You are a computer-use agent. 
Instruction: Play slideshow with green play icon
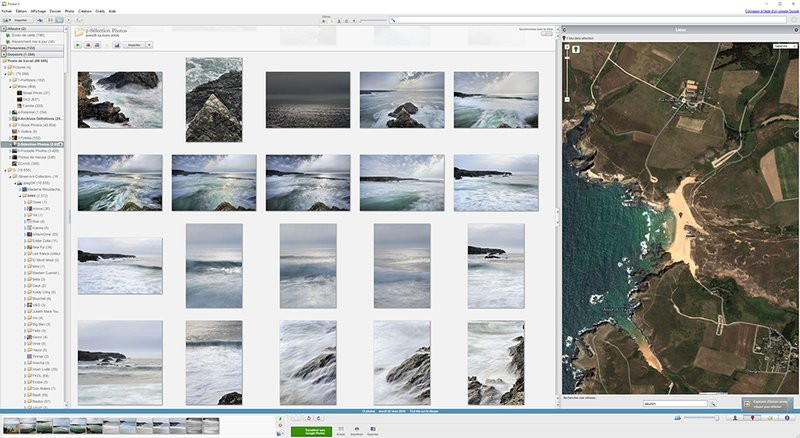pos(78,45)
